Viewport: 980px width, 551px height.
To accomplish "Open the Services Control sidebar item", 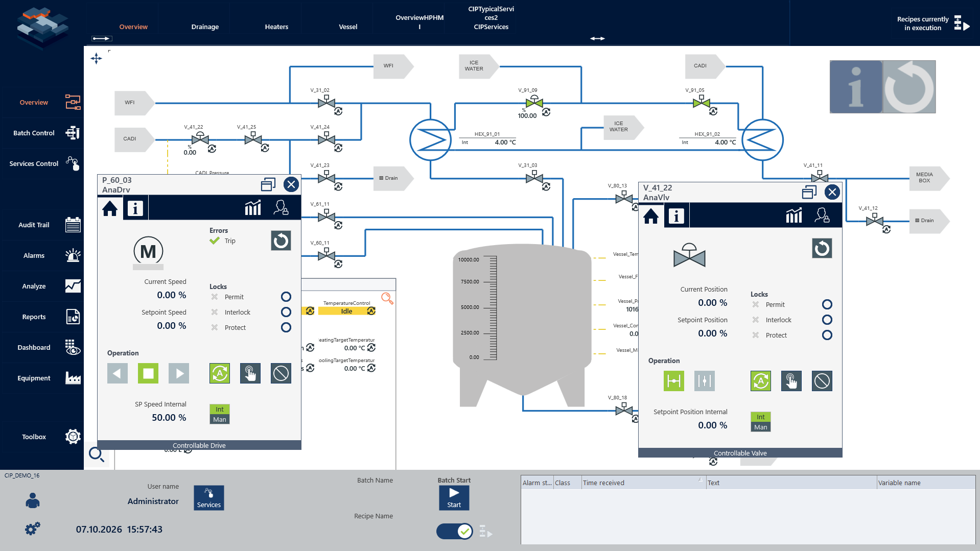I will point(42,163).
